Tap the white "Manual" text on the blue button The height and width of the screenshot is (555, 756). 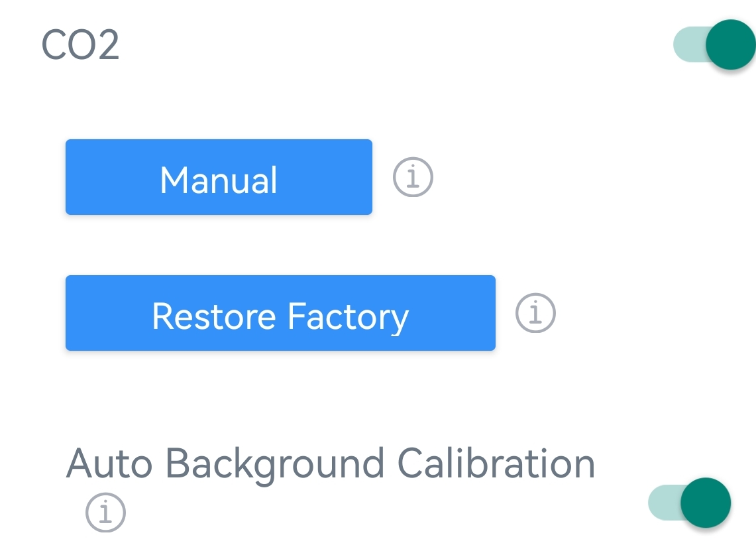point(219,180)
